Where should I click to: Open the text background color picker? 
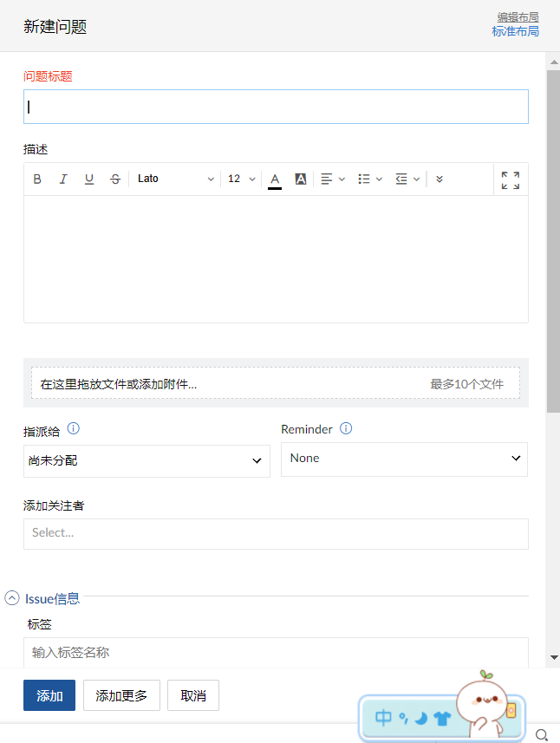(301, 179)
